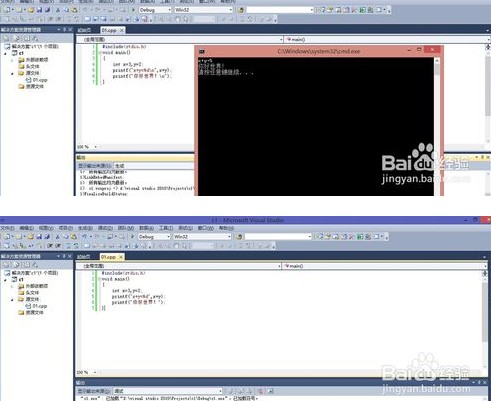
Task: Toggle outlining box beside void main() in bottom editor
Action: 99,279
